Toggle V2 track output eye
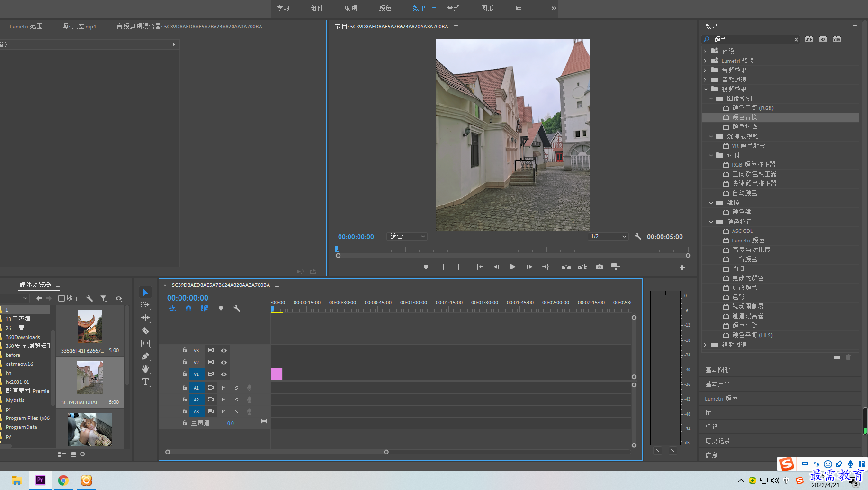Screen dimensions: 868x490 (x=224, y=362)
